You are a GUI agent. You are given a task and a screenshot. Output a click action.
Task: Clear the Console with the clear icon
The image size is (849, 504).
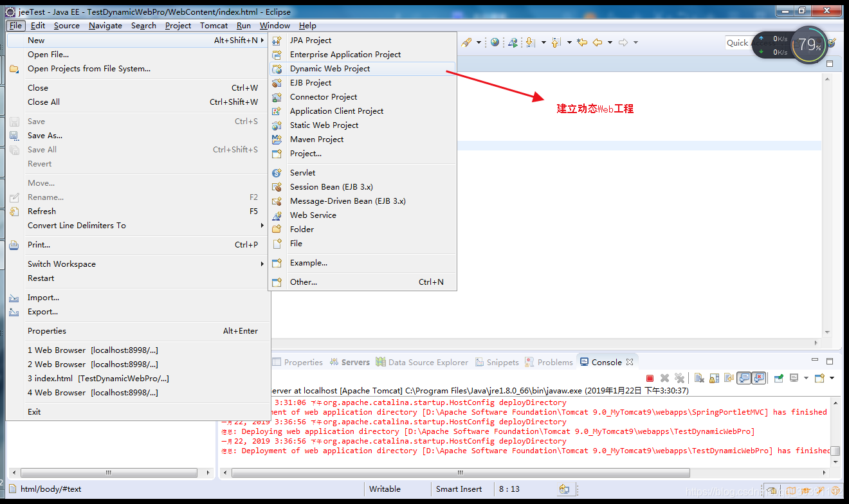699,378
